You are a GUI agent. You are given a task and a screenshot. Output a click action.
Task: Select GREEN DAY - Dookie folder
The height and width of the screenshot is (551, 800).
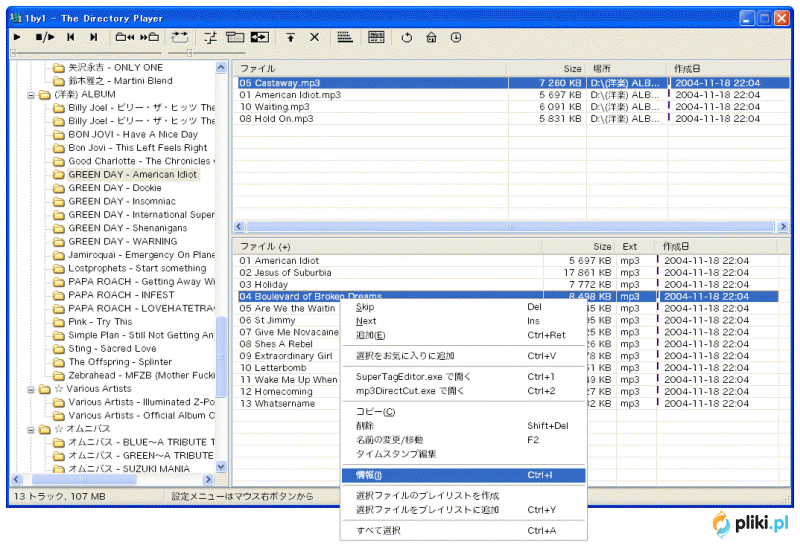115,188
